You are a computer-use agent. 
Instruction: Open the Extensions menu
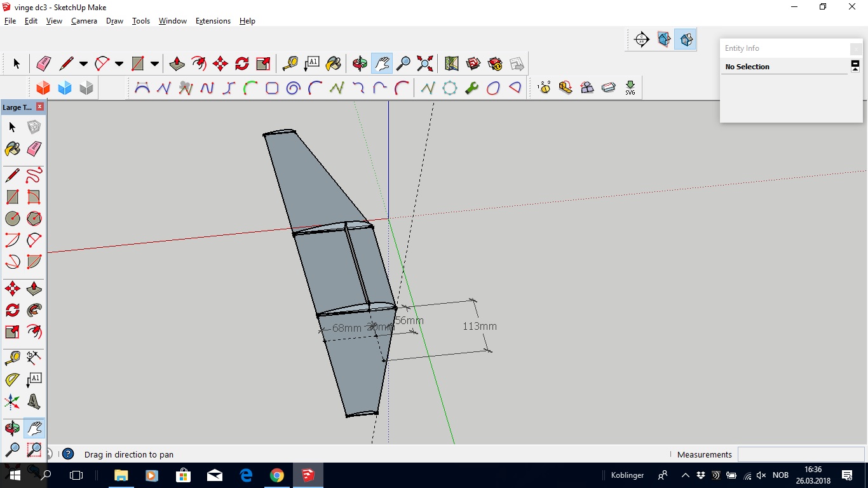(x=213, y=21)
